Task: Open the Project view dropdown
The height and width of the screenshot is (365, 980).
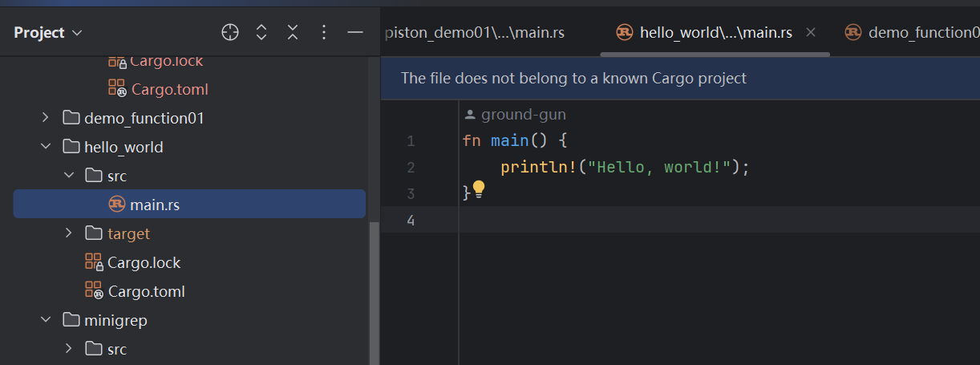Action: 48,32
